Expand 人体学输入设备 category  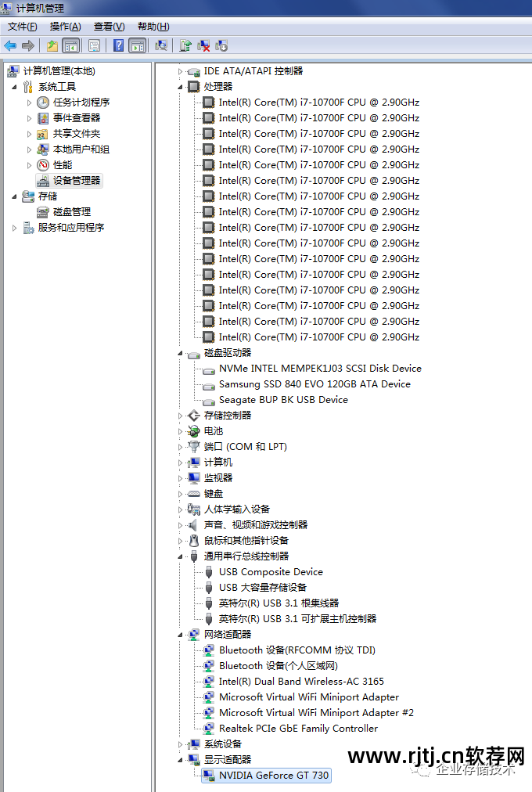click(x=181, y=510)
